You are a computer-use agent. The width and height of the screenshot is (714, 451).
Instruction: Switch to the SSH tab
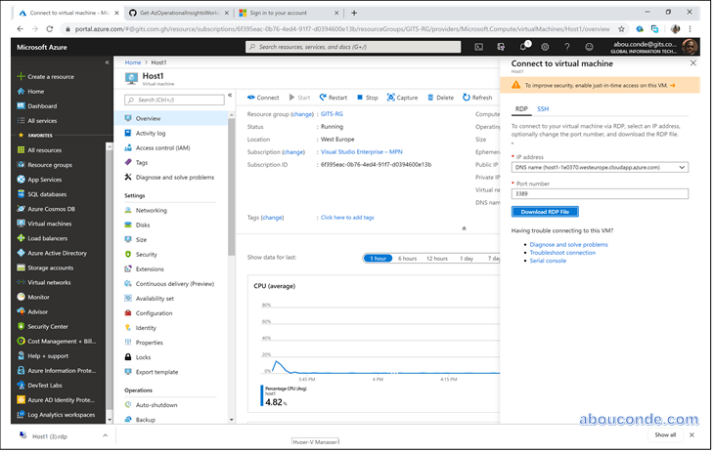[543, 108]
